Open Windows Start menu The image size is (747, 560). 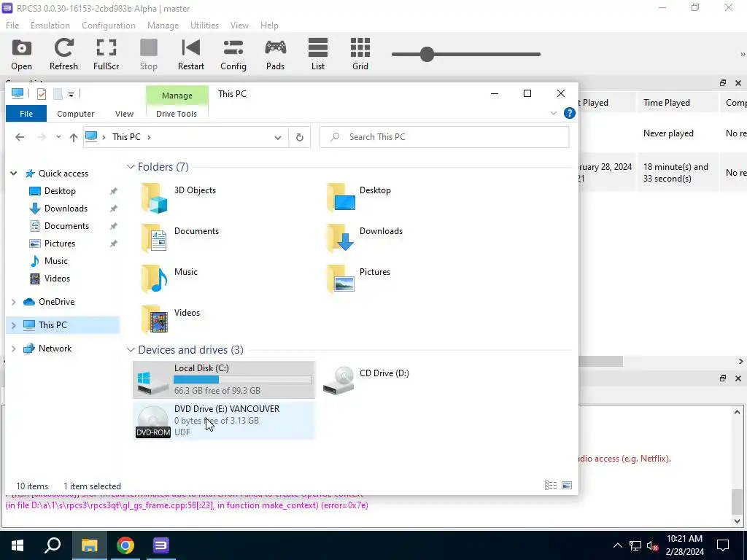coord(18,545)
